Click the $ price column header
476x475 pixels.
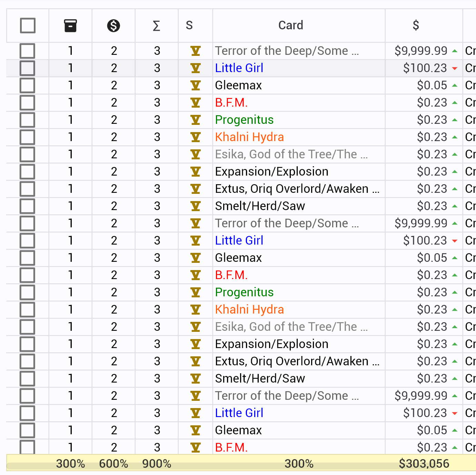(416, 25)
